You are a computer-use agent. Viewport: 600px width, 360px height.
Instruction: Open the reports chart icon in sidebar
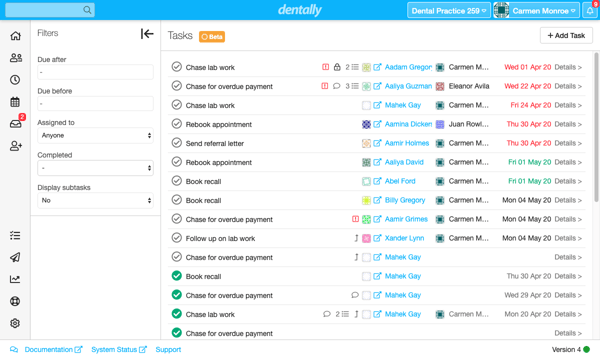click(15, 279)
